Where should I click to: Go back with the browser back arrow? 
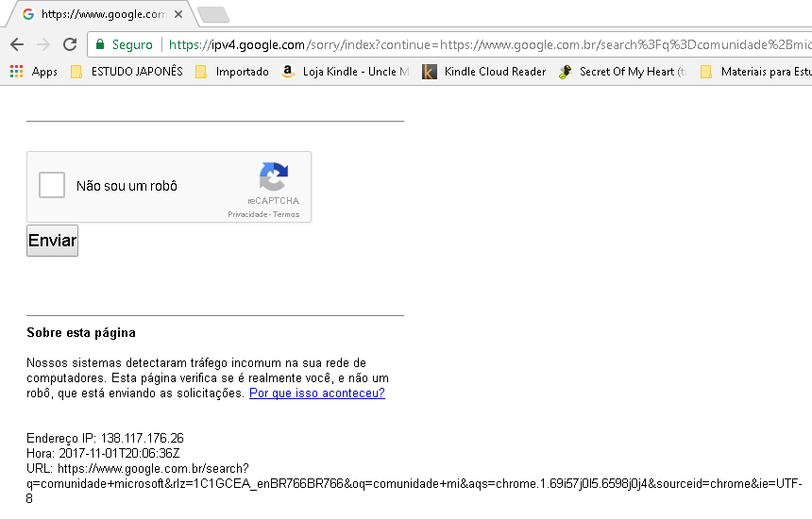[17, 44]
